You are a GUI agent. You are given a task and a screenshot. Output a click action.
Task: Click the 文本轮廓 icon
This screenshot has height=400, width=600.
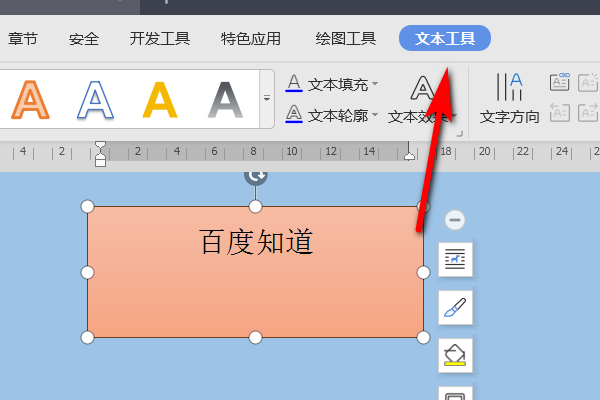pyautogui.click(x=294, y=114)
